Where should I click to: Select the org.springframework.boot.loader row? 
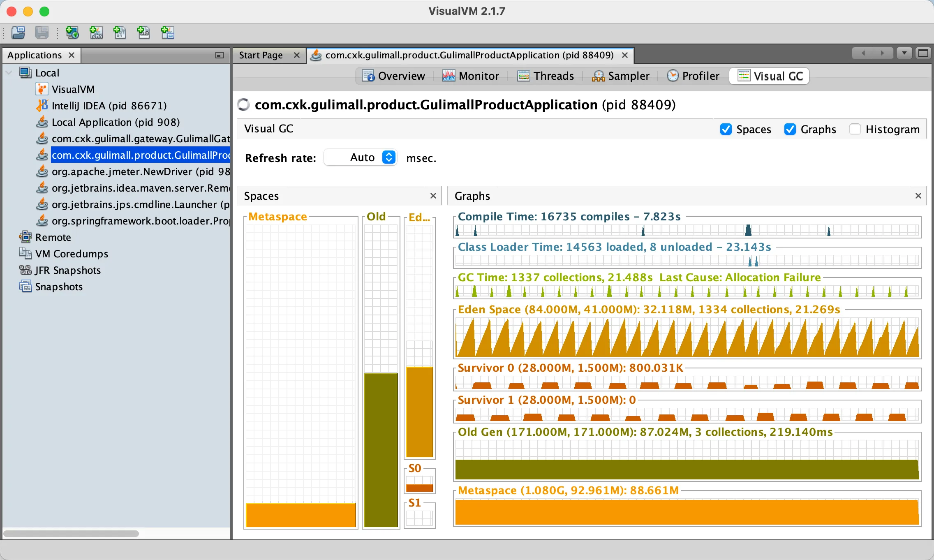[x=141, y=221]
